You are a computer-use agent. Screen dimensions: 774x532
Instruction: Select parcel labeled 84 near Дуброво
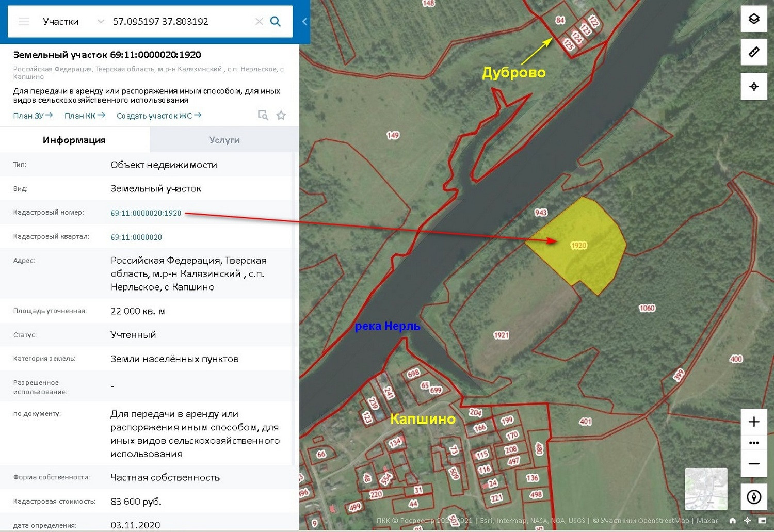click(560, 20)
